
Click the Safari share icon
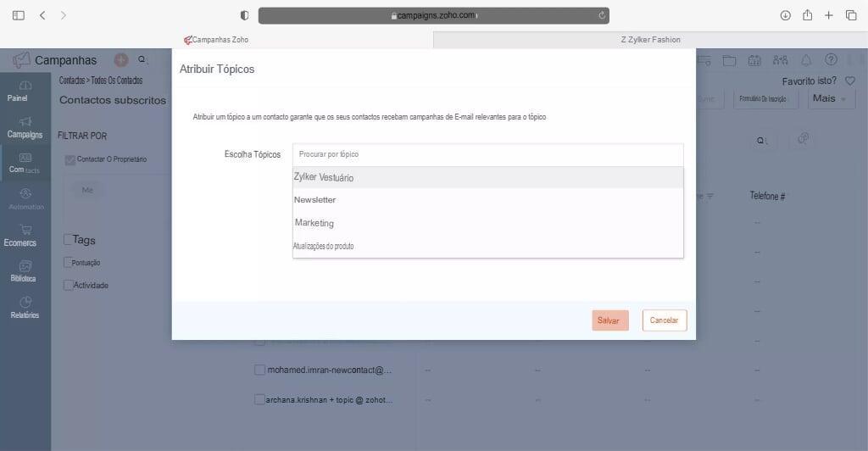(x=807, y=15)
